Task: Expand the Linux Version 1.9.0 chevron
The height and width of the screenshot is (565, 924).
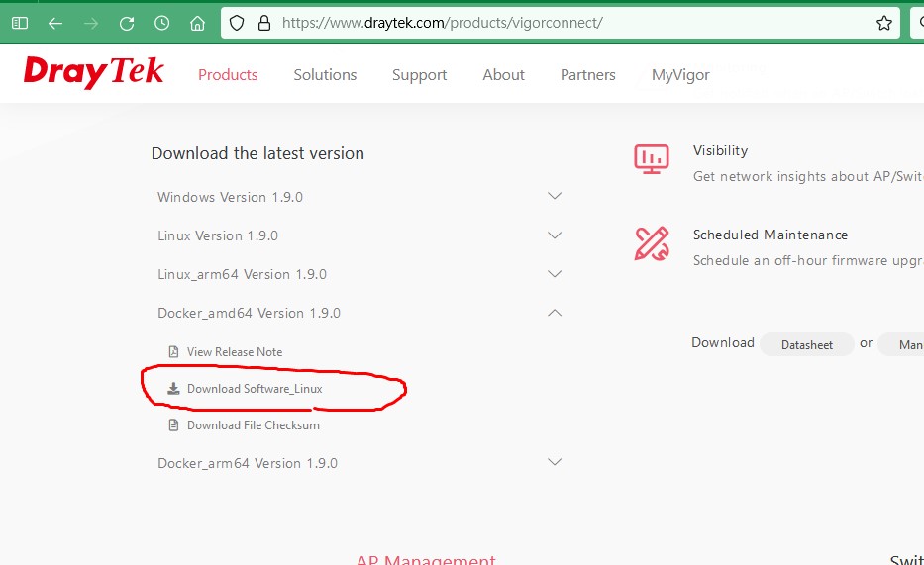Action: pyautogui.click(x=555, y=235)
